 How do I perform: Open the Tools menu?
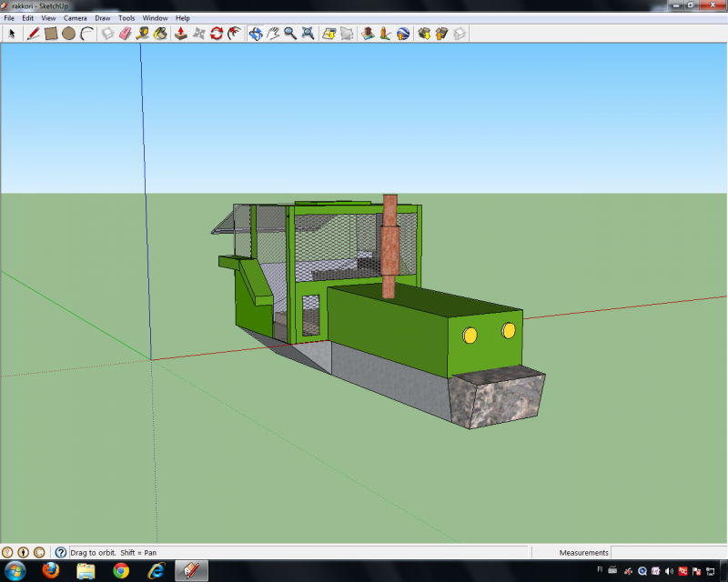(126, 18)
